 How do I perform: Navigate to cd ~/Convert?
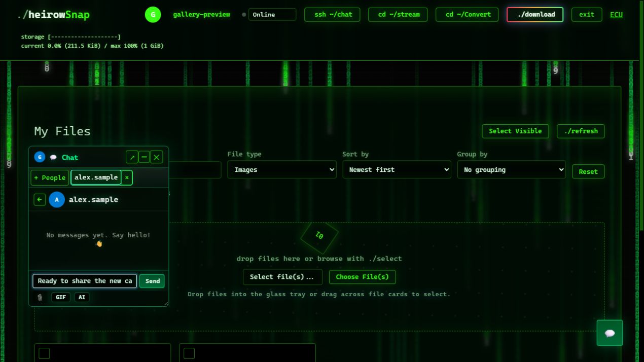(x=467, y=15)
